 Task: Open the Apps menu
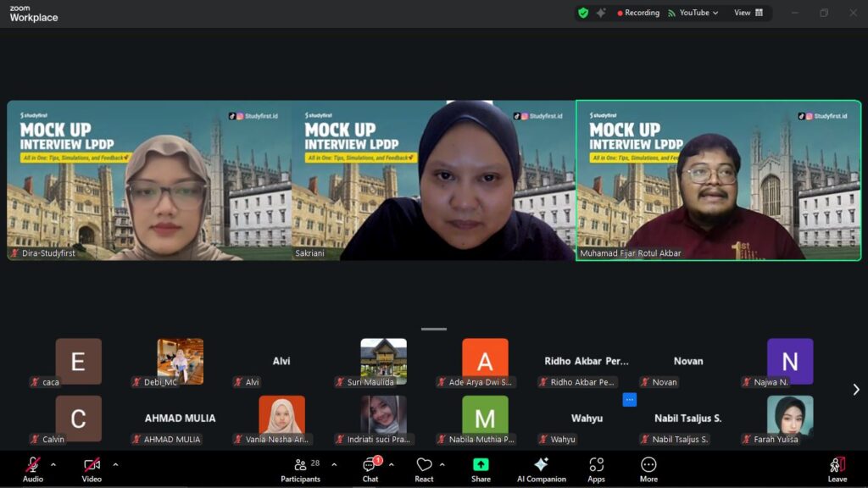pyautogui.click(x=596, y=469)
